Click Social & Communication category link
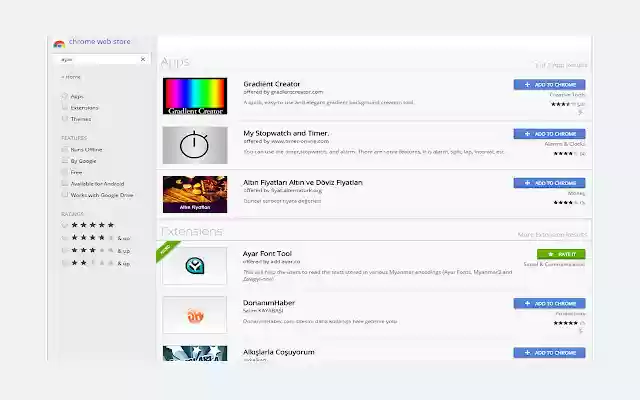640x400 pixels. click(554, 264)
